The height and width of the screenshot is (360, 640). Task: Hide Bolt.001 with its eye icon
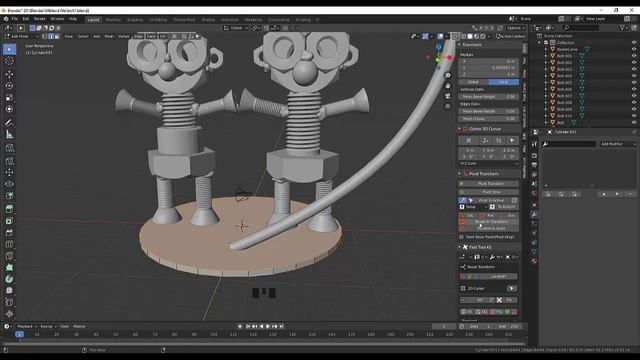tap(634, 56)
